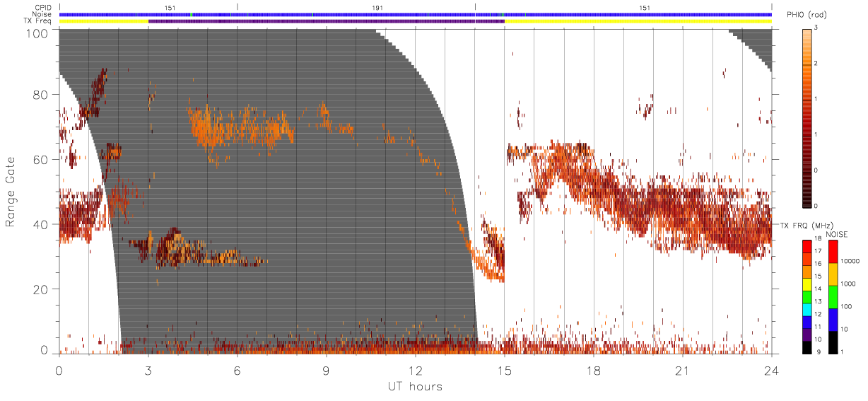This screenshot has width=868, height=401.
Task: Click the x-axis tick label '9'
Action: click(326, 370)
